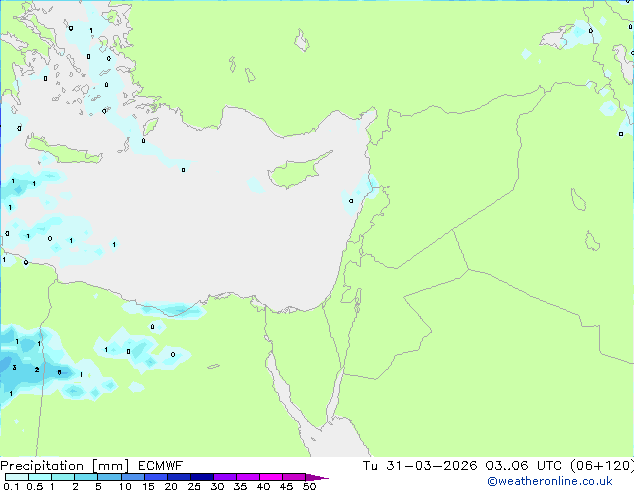Click the 25–30 mm navy legend swatch
The width and height of the screenshot is (634, 490).
[201, 477]
